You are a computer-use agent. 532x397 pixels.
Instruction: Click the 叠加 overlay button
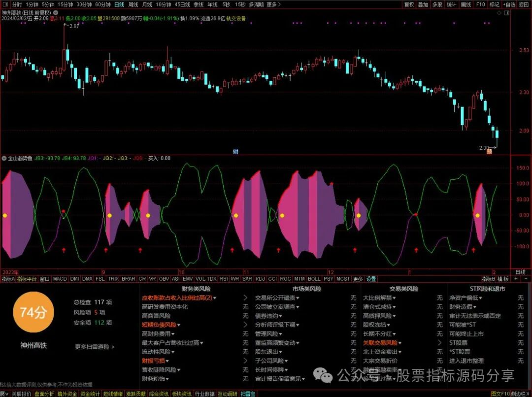pyautogui.click(x=423, y=4)
